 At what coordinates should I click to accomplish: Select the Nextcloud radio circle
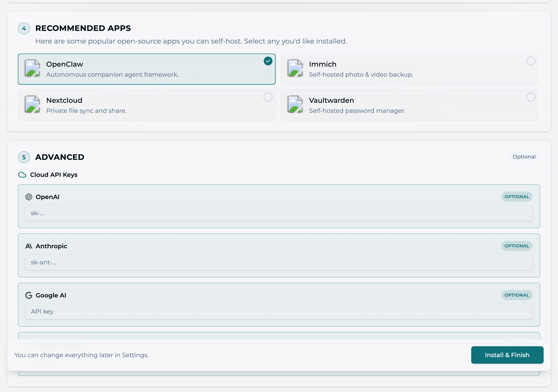(x=268, y=97)
